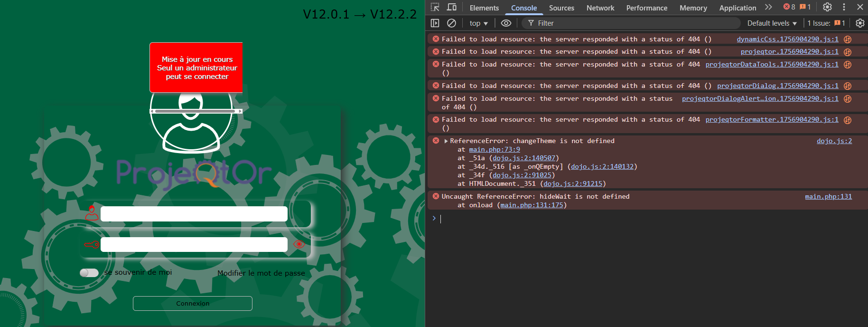Toggle the device toolbar icon
Screen dimensions: 868x327
(452, 7)
